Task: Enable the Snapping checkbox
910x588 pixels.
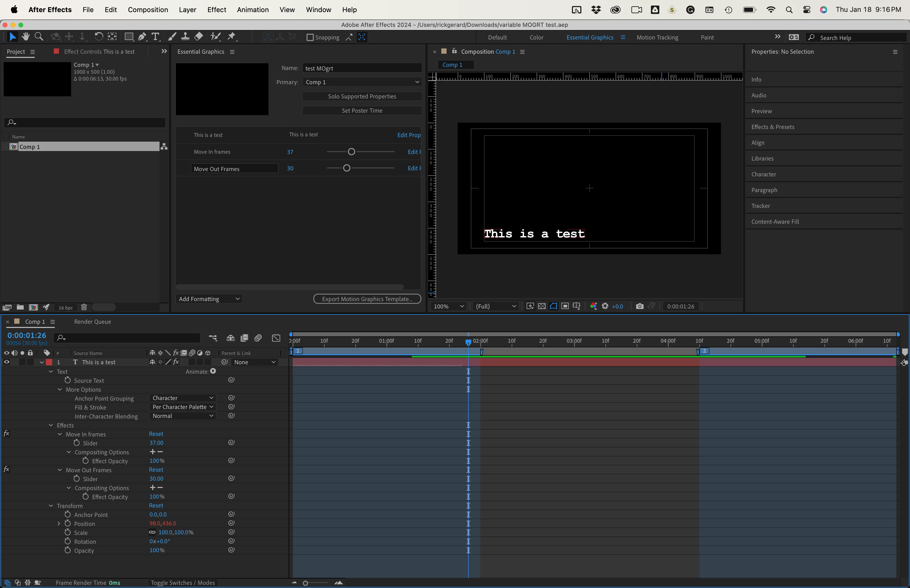Action: click(x=310, y=37)
